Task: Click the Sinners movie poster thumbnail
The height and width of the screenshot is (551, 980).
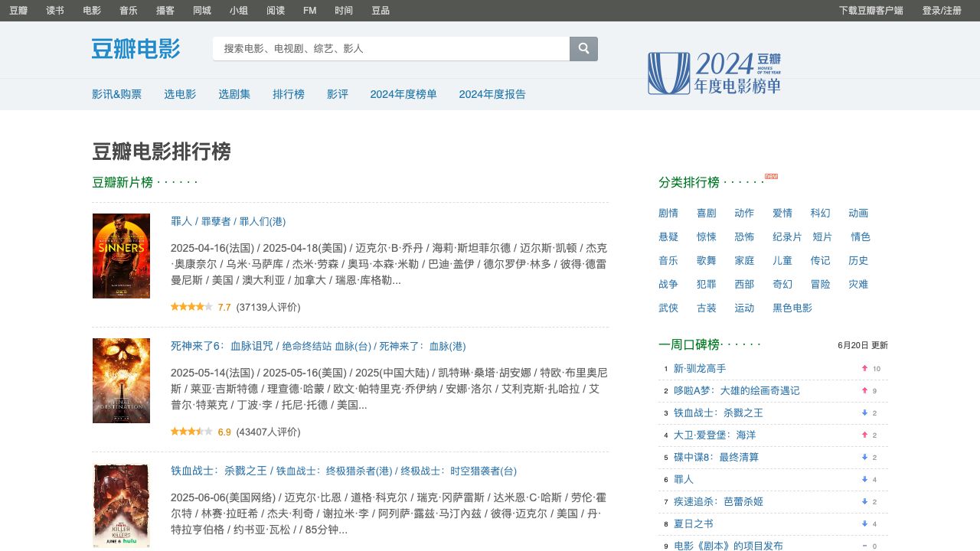Action: coord(121,256)
